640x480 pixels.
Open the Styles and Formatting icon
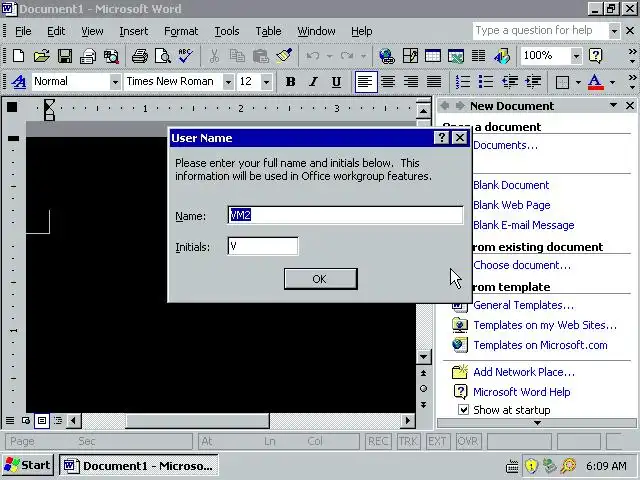coord(19,82)
